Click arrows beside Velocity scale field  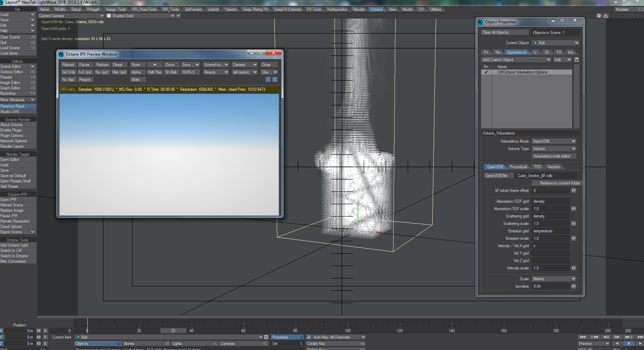pyautogui.click(x=573, y=268)
